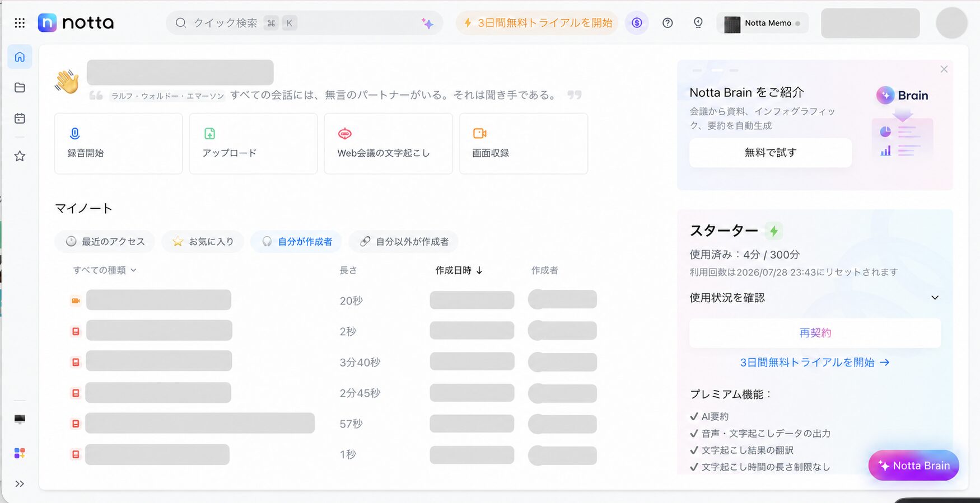Select the お気に入り tab
Image resolution: width=980 pixels, height=503 pixels.
coord(203,242)
